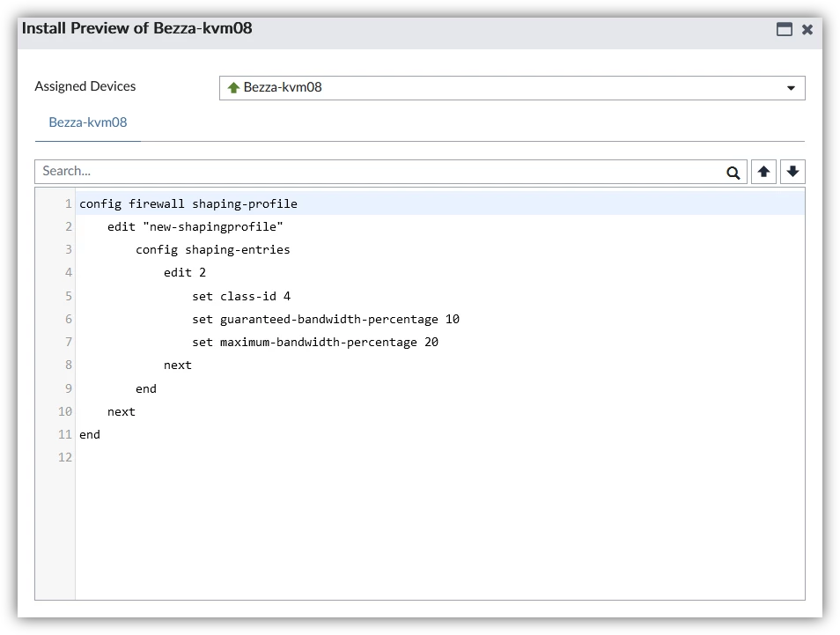This screenshot has width=840, height=635.
Task: Close the Install Preview dialog
Action: [807, 29]
